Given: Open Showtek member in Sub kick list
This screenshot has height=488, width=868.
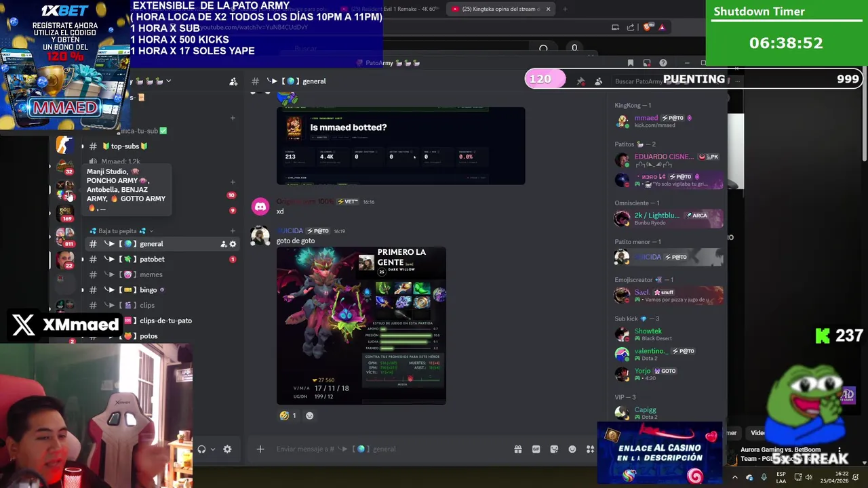Looking at the screenshot, I should [x=668, y=334].
